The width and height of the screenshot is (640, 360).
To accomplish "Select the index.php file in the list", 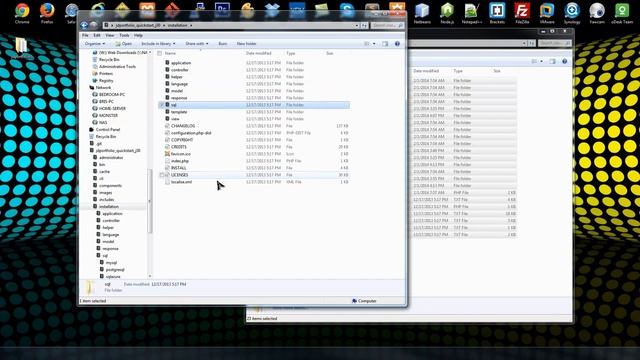I will tap(180, 161).
